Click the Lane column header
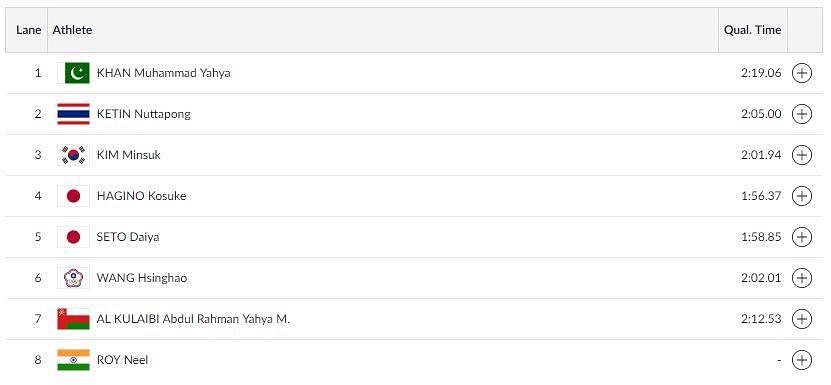This screenshot has height=385, width=831. point(27,30)
